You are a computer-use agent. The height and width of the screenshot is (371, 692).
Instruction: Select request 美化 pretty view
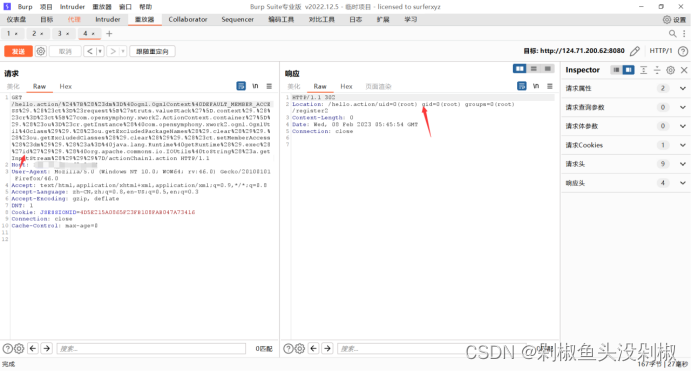point(13,86)
